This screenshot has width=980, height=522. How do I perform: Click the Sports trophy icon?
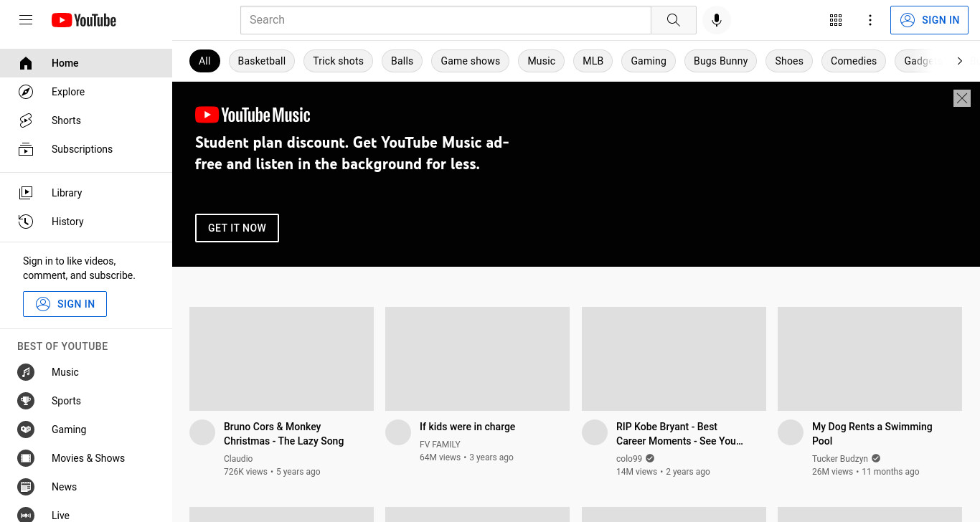pos(26,401)
